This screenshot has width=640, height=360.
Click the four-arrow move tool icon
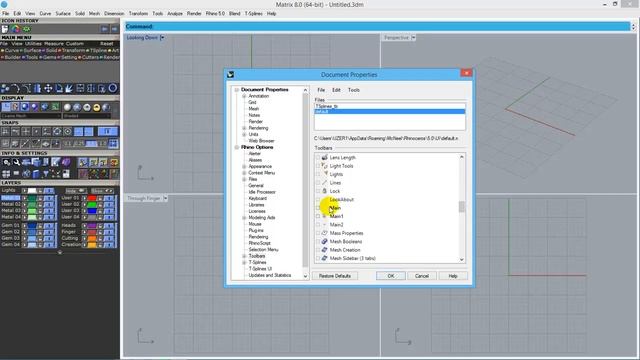(48, 88)
